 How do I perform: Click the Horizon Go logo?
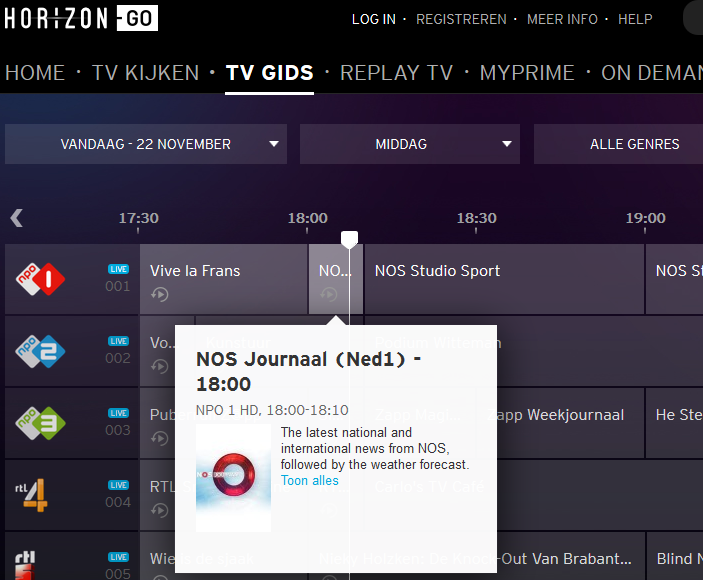coord(81,18)
